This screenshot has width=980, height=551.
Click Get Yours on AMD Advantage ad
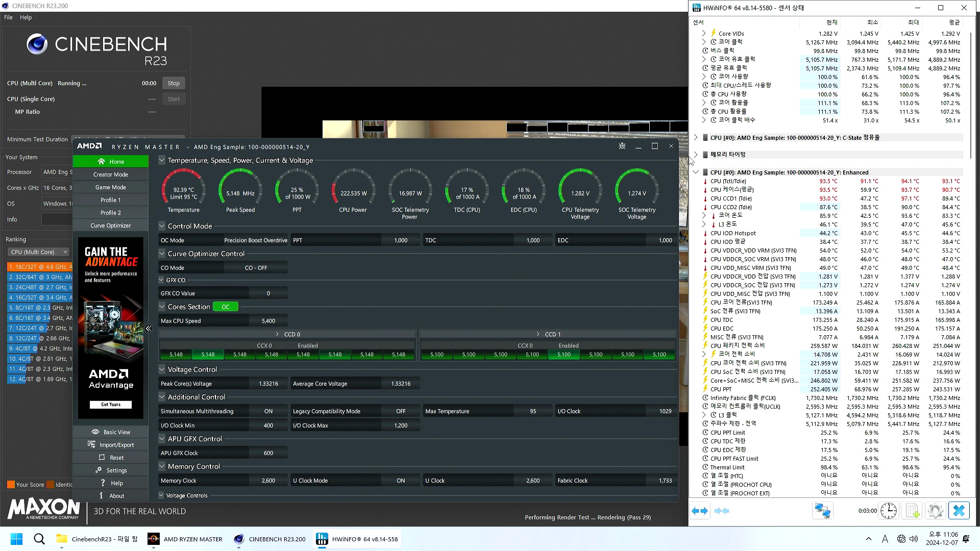point(111,405)
